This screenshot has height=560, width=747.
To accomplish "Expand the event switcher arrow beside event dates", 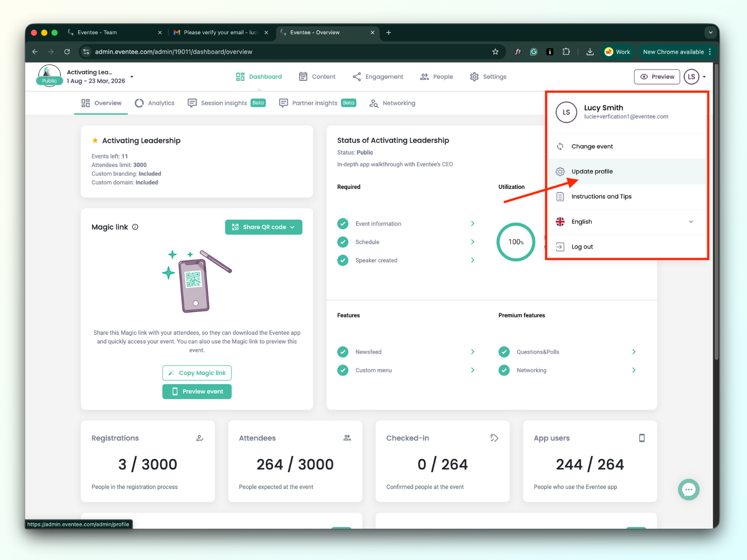I will point(132,77).
